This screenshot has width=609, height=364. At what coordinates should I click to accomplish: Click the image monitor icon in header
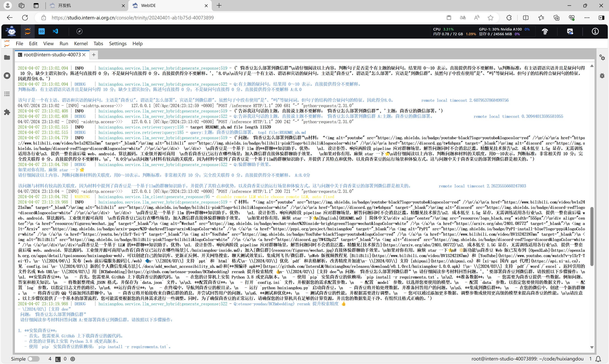point(570,31)
